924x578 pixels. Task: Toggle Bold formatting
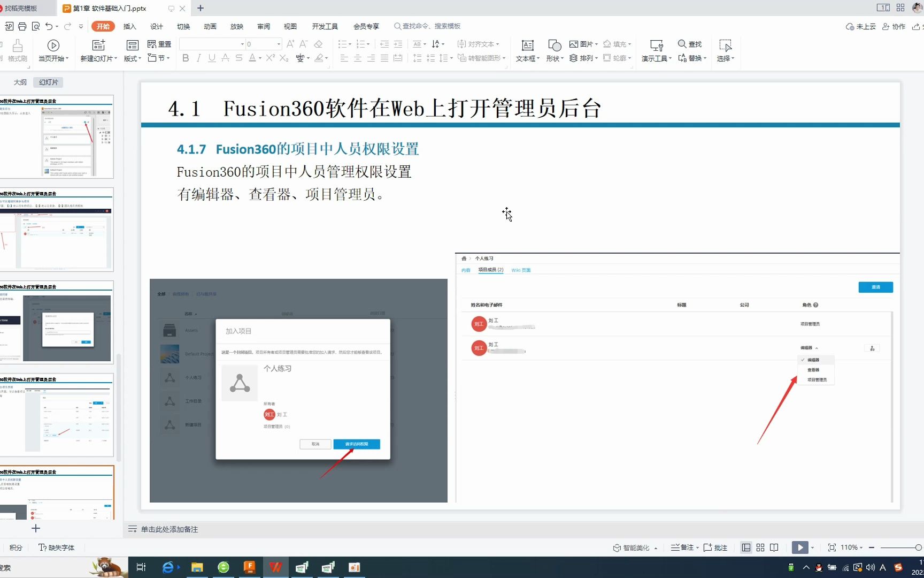click(x=186, y=58)
